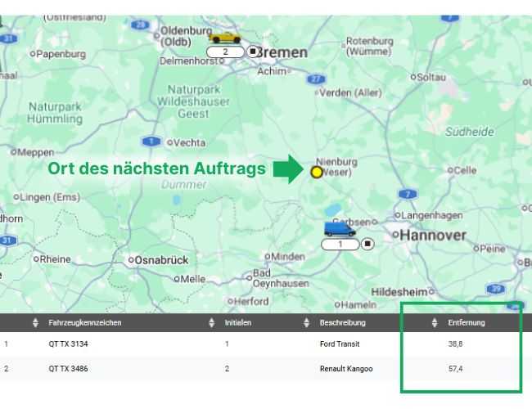This screenshot has width=532, height=409.
Task: Click the blue van vehicle icon
Action: click(x=340, y=229)
